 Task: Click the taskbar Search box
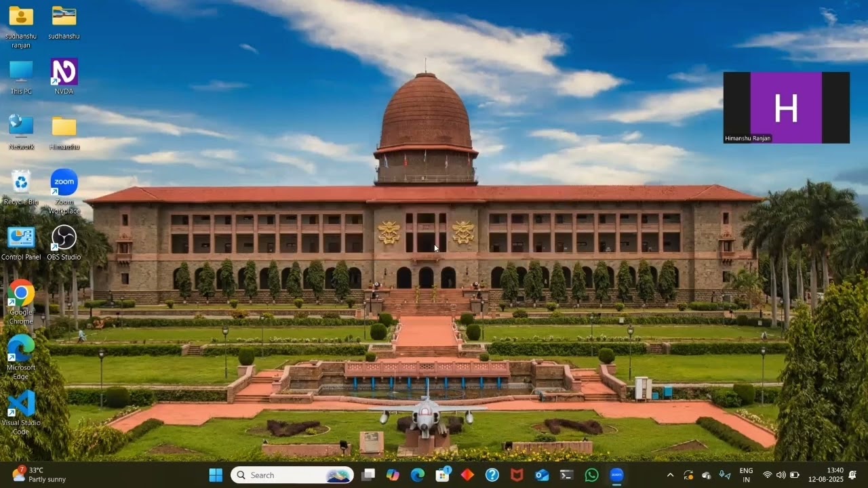pyautogui.click(x=292, y=475)
